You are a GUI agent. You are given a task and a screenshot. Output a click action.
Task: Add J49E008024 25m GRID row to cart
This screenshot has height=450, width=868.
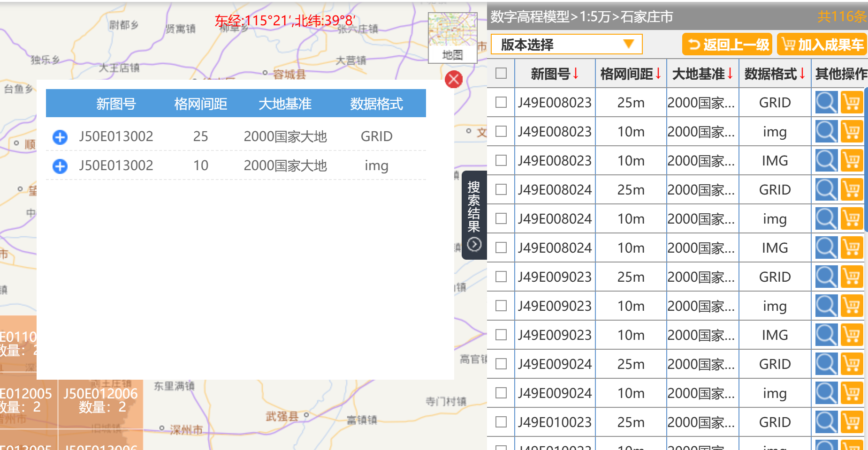pyautogui.click(x=851, y=189)
